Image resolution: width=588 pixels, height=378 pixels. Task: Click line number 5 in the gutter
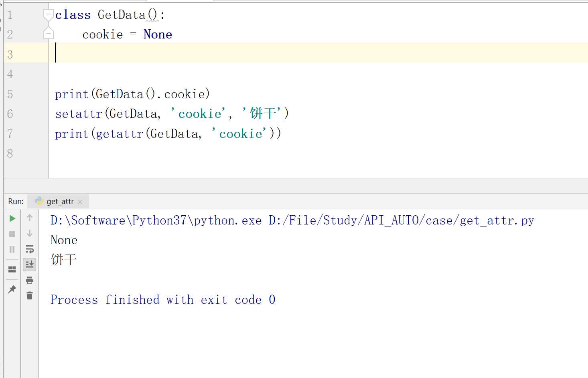(10, 94)
